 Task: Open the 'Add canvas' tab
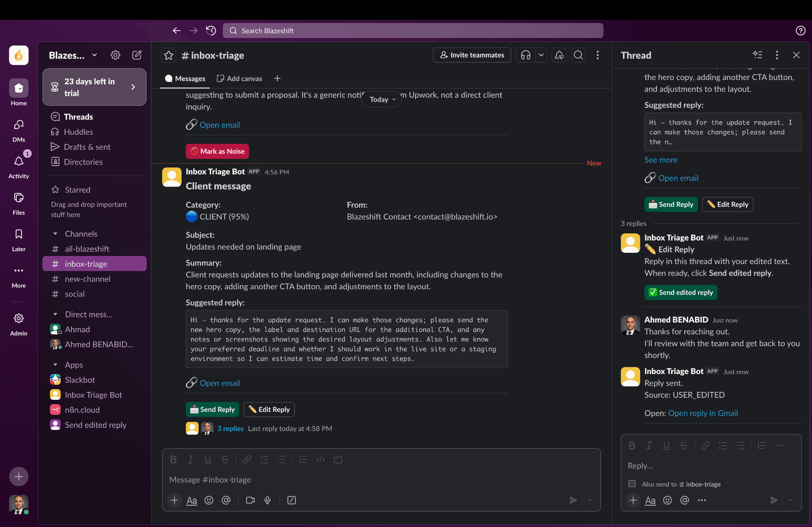click(239, 78)
